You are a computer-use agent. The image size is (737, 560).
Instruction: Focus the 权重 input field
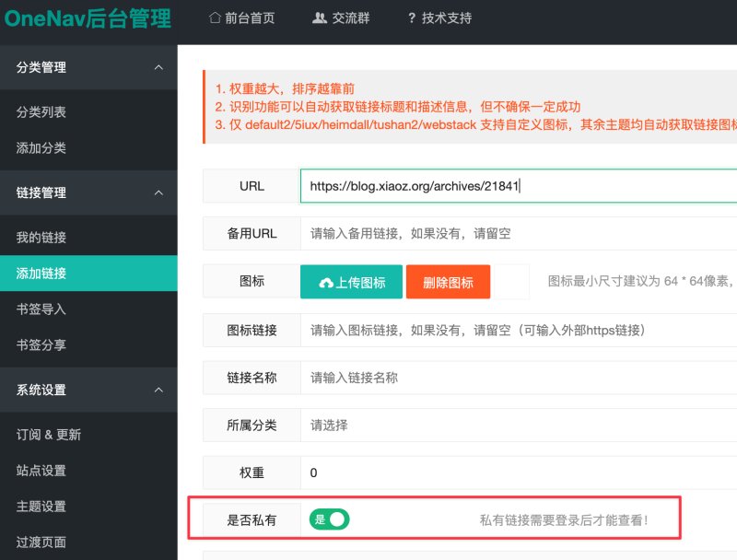point(519,472)
